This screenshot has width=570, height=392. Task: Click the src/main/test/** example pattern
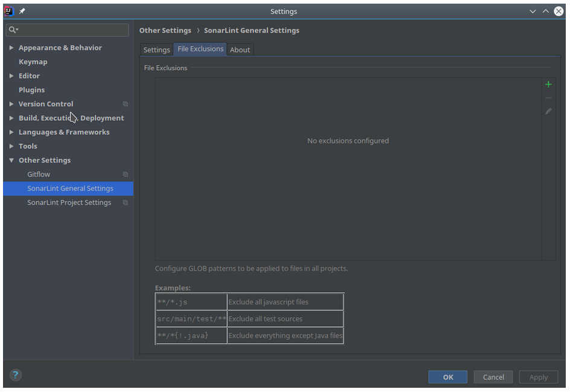pyautogui.click(x=191, y=319)
